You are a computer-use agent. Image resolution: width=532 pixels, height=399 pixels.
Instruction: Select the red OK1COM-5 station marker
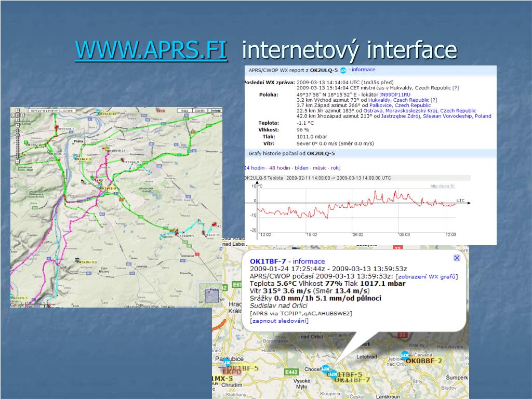tap(57, 127)
